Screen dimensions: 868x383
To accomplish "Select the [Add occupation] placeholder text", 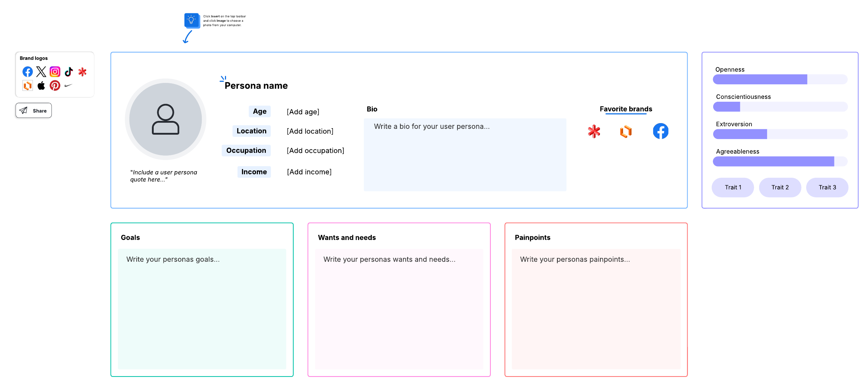I will 315,151.
